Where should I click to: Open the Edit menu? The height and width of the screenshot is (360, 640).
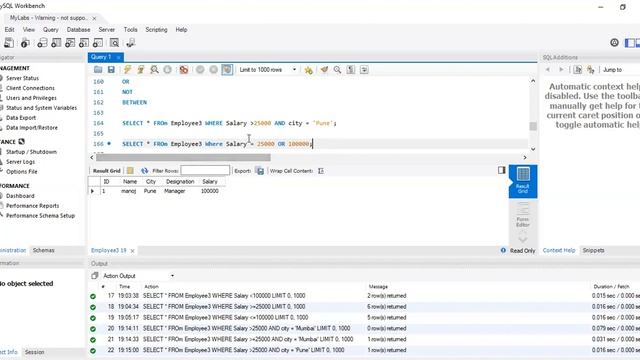[9, 30]
